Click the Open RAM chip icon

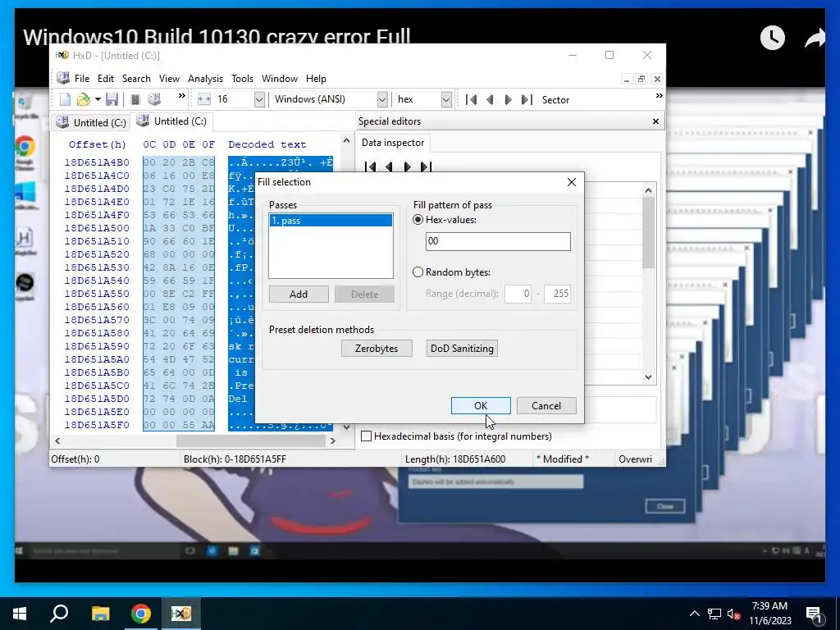pyautogui.click(x=135, y=99)
